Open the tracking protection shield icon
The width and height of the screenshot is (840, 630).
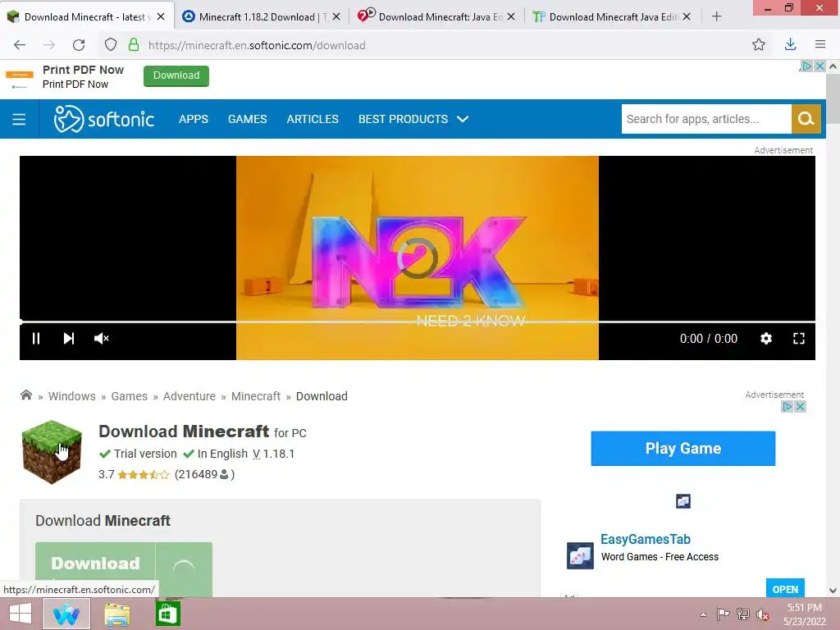click(x=111, y=45)
